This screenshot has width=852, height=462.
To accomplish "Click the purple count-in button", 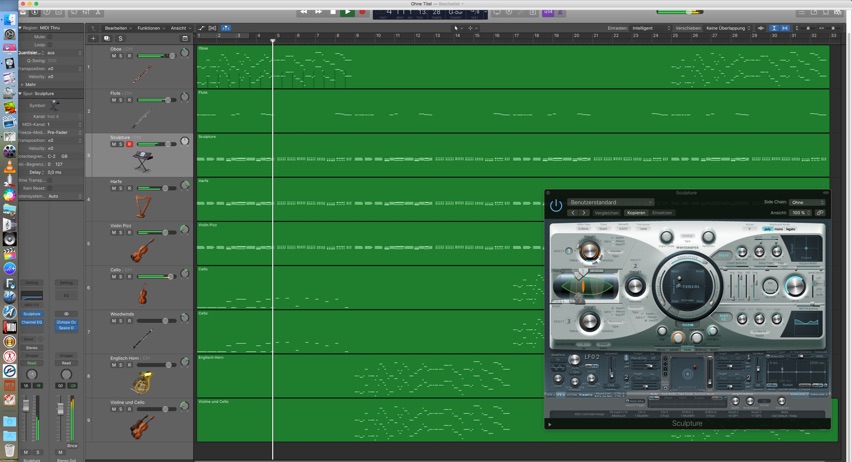I will (x=548, y=12).
